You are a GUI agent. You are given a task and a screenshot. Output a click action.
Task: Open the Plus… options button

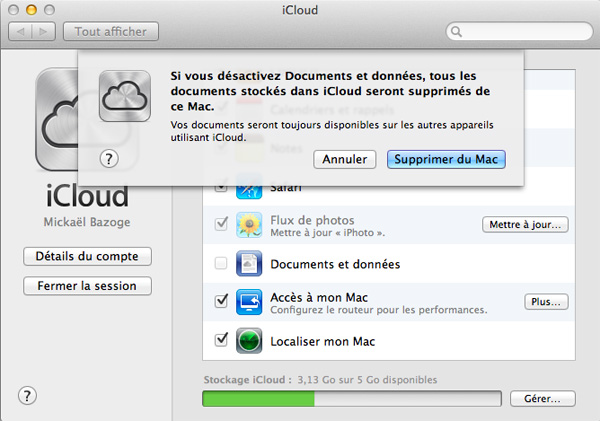[546, 302]
